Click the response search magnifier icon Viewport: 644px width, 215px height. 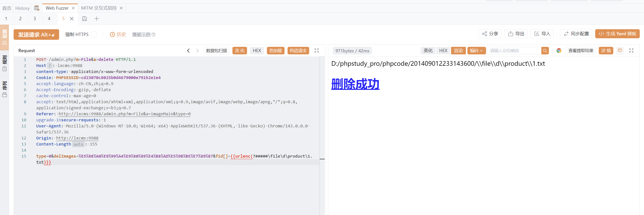pyautogui.click(x=545, y=51)
